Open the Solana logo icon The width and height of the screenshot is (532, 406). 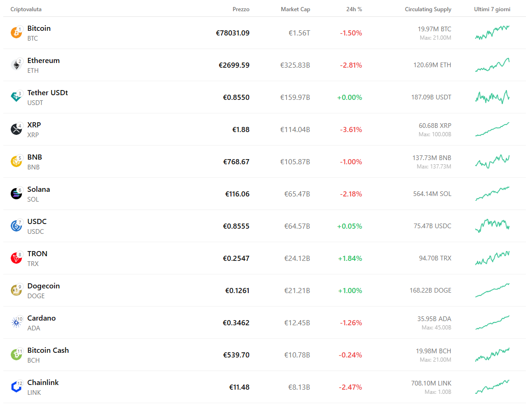click(16, 194)
